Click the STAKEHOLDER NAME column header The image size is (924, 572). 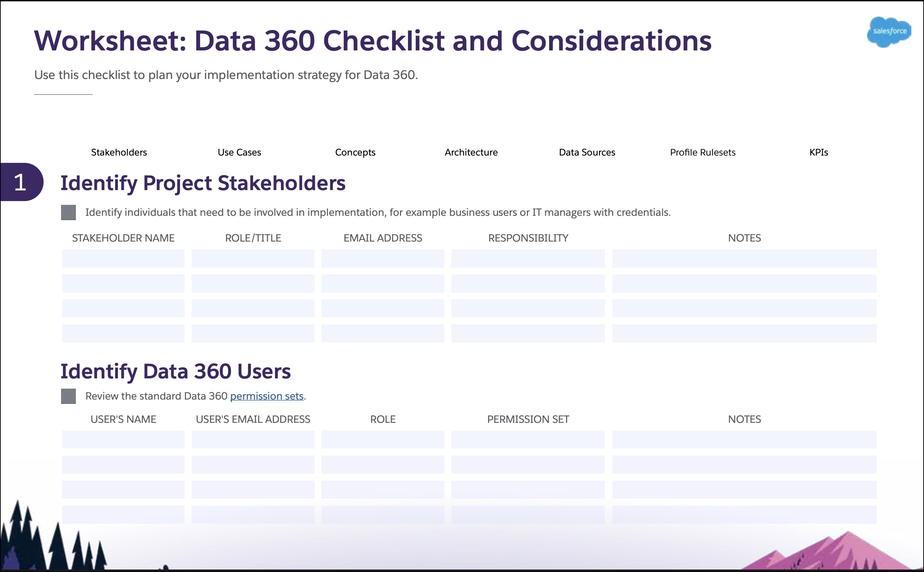(x=124, y=238)
